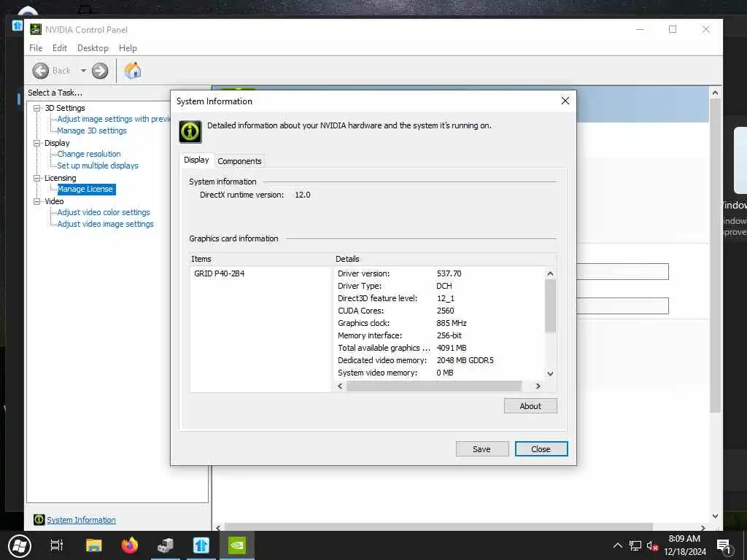The image size is (747, 560).
Task: Select Set up multiple displays
Action: (x=98, y=166)
